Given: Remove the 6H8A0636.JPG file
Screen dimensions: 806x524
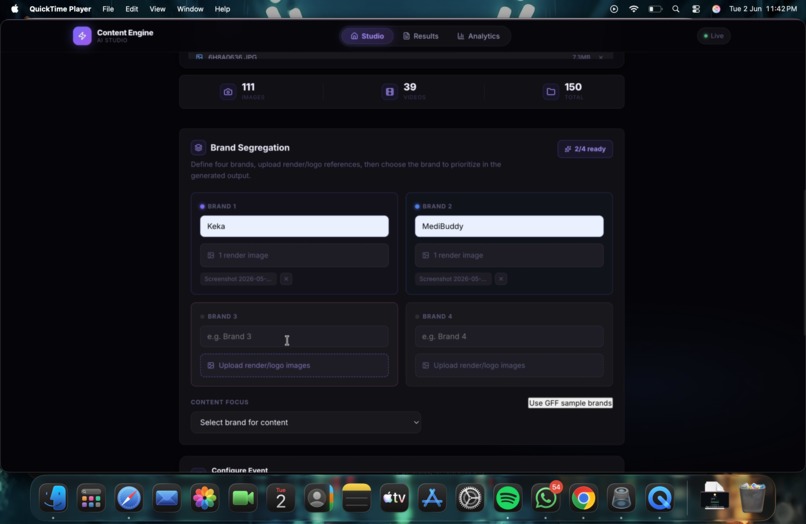Looking at the screenshot, I should point(600,57).
